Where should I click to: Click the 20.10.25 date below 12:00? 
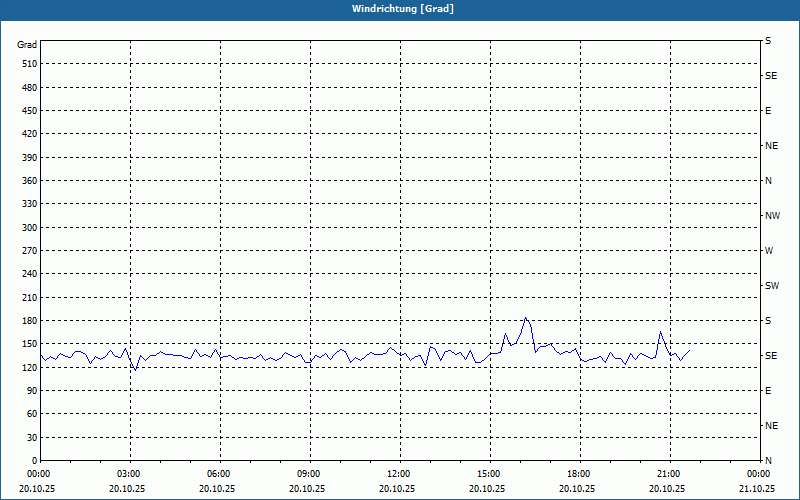tap(397, 488)
